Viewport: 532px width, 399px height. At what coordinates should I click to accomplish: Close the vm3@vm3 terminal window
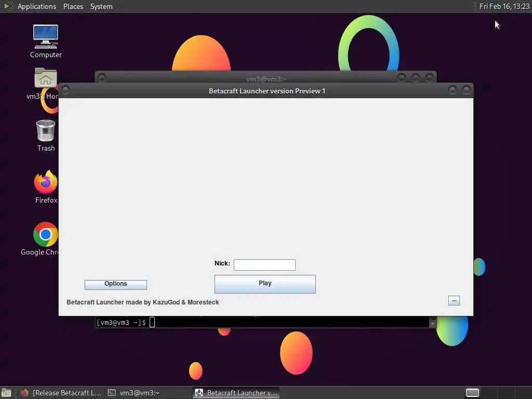pos(430,78)
